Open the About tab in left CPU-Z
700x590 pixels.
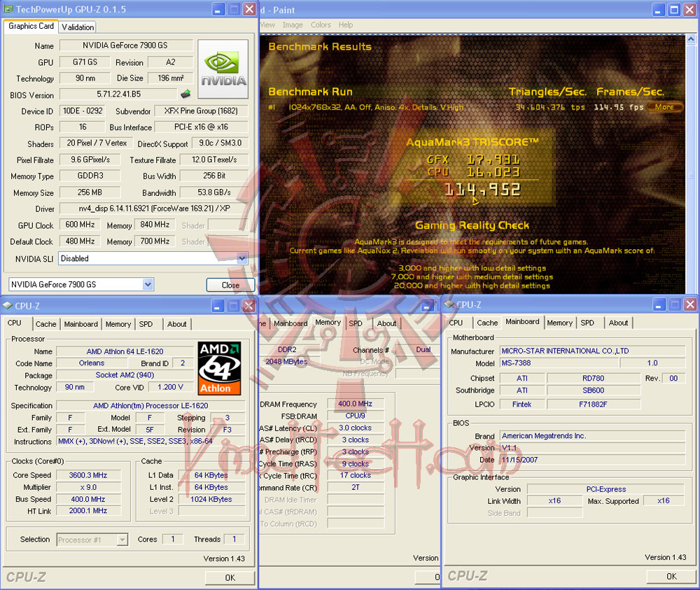177,324
